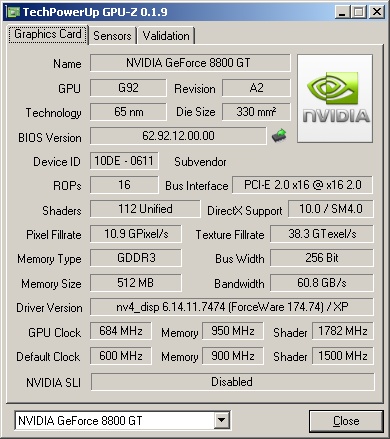Click GPU Clock value 684 MHz
Image resolution: width=390 pixels, height=439 pixels.
[121, 331]
